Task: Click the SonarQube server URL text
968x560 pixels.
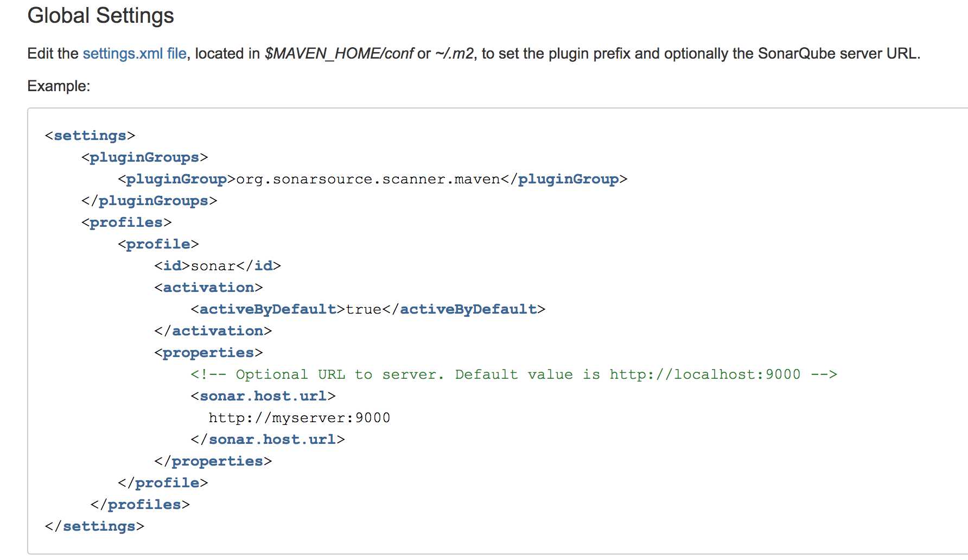Action: tap(837, 54)
